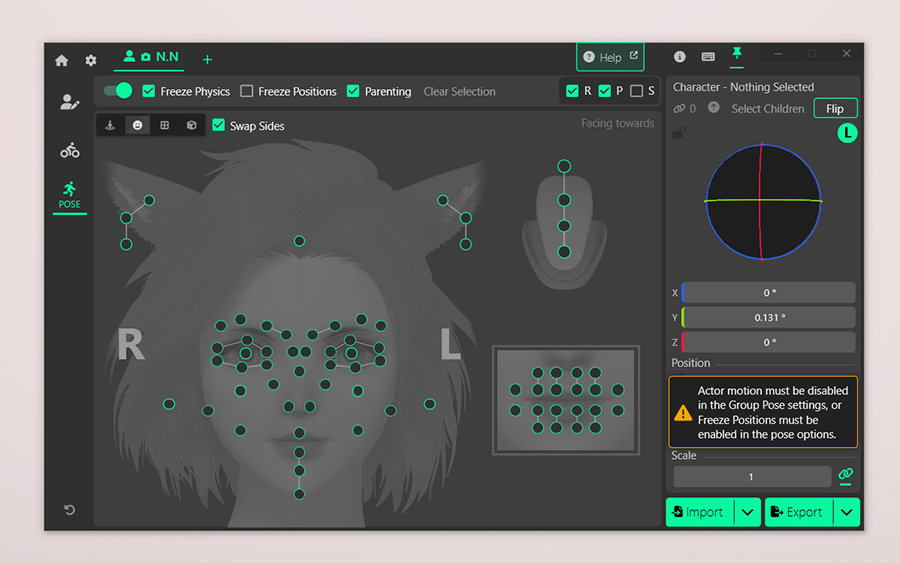Uncheck the Freeze Physics checkbox
The image size is (900, 563).
coord(149,91)
